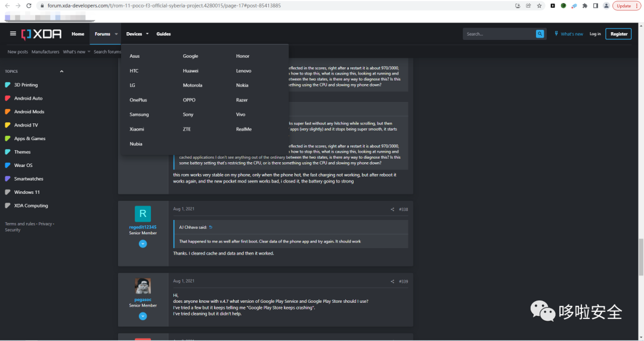
Task: Jump to quoted AJ Chhava post arrow
Action: pyautogui.click(x=210, y=227)
